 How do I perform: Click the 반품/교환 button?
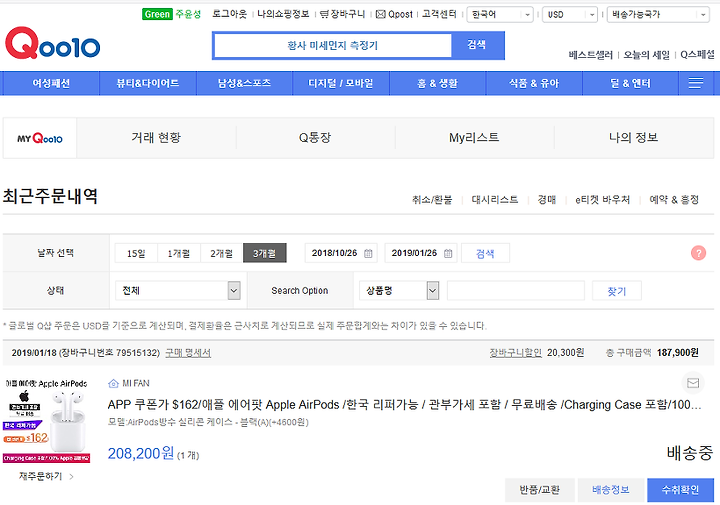(540, 490)
